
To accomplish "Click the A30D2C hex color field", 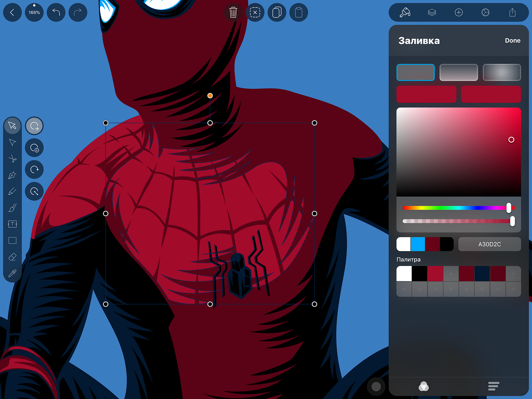I will [489, 244].
